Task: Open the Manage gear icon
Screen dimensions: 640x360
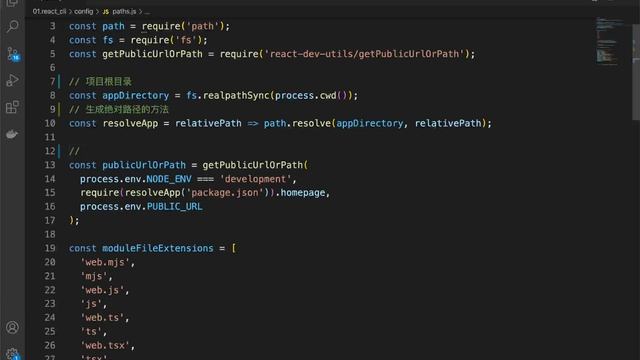Action: click(x=12, y=354)
